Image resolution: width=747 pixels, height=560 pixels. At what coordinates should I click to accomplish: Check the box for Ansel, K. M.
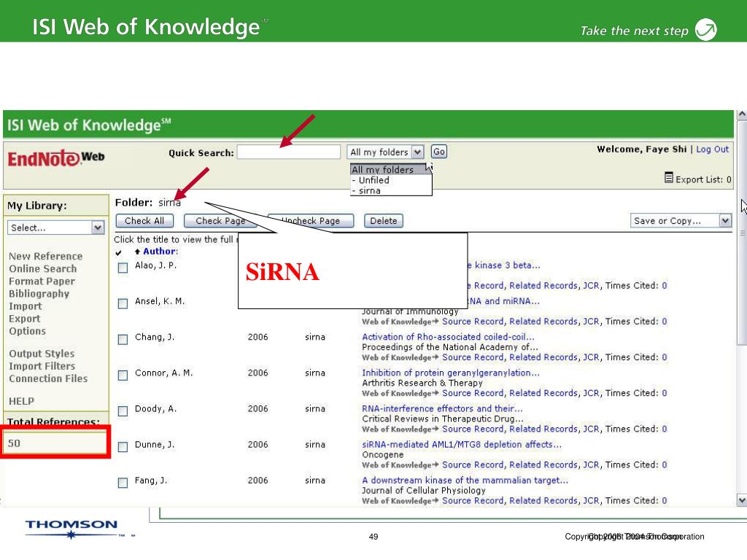tap(123, 303)
